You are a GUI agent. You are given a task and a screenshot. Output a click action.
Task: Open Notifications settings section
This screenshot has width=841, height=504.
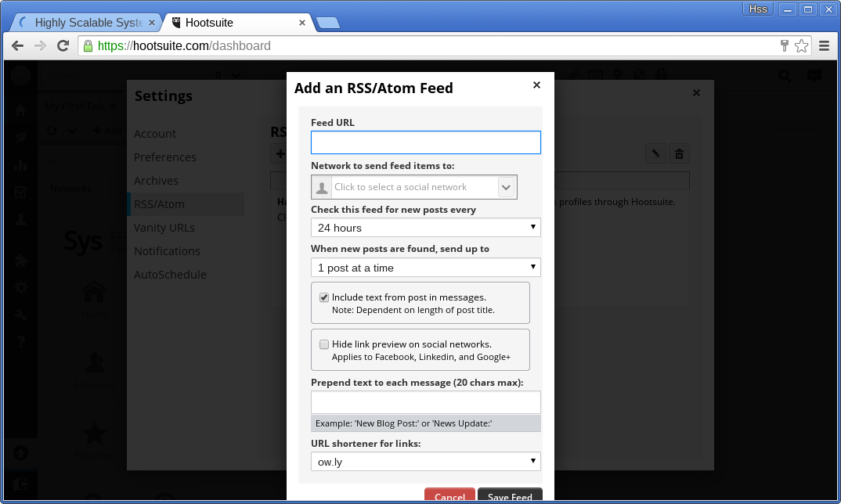coord(167,251)
